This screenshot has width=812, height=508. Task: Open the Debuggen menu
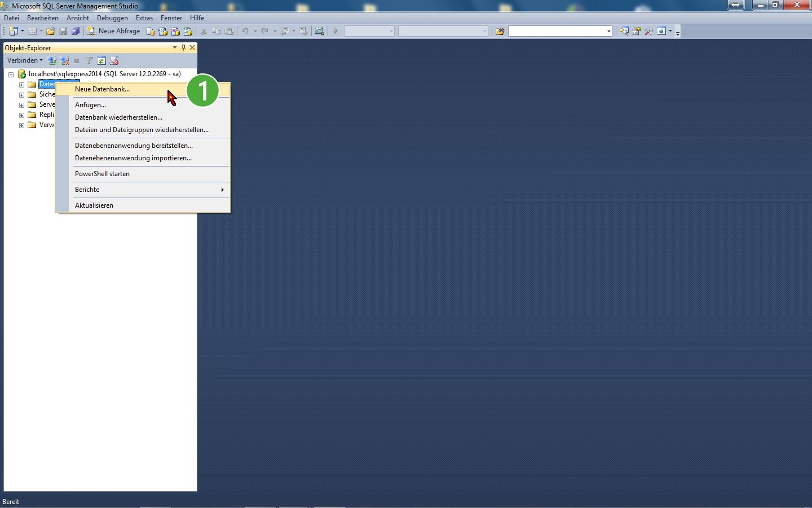112,18
